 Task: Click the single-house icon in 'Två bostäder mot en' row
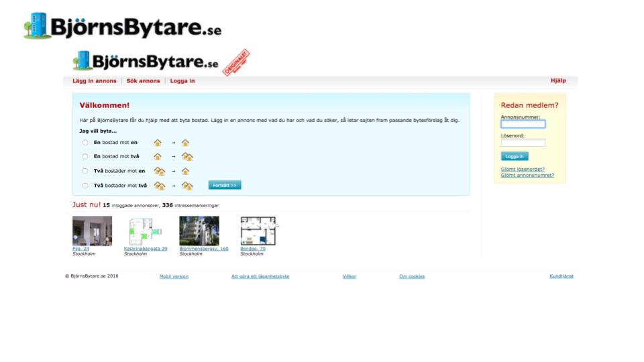coord(185,171)
